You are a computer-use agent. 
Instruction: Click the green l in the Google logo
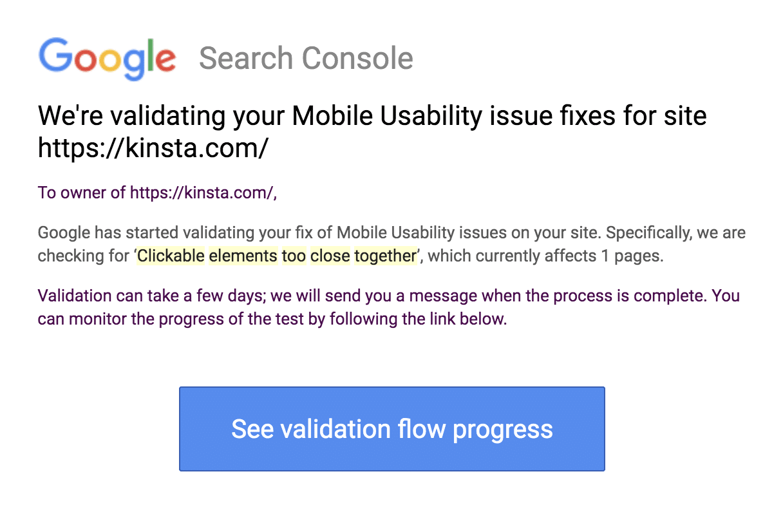pos(152,55)
